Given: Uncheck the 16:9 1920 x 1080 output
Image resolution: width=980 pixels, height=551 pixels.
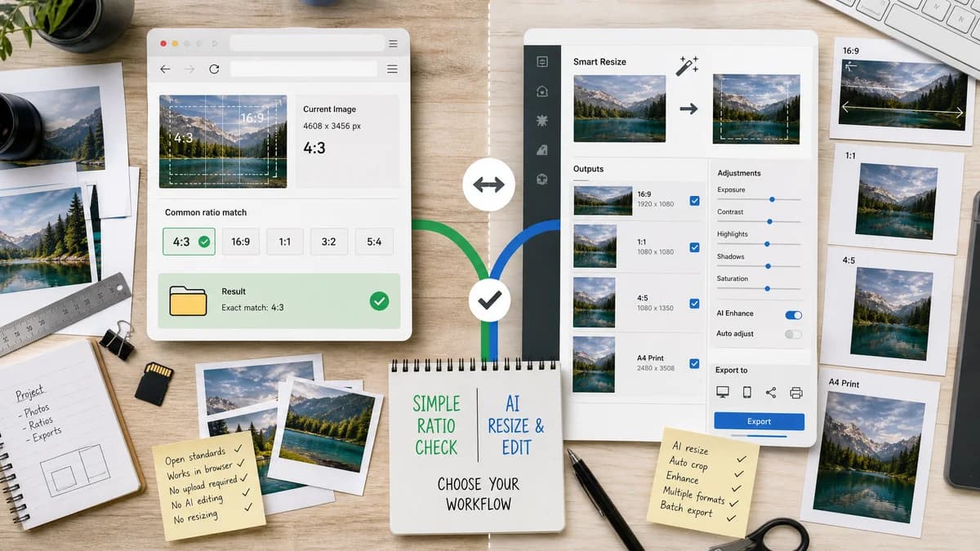Looking at the screenshot, I should coord(694,200).
